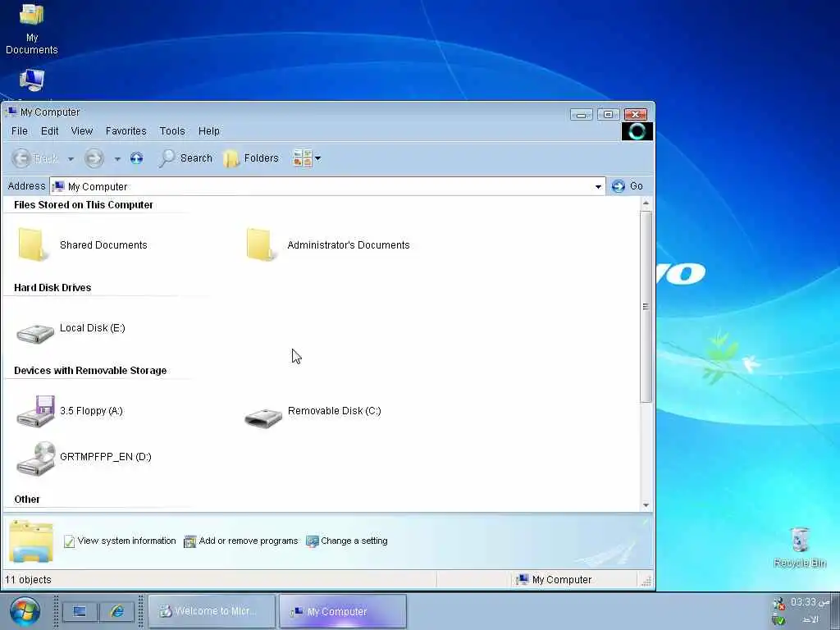
Task: Click Add or remove programs link
Action: tap(248, 541)
